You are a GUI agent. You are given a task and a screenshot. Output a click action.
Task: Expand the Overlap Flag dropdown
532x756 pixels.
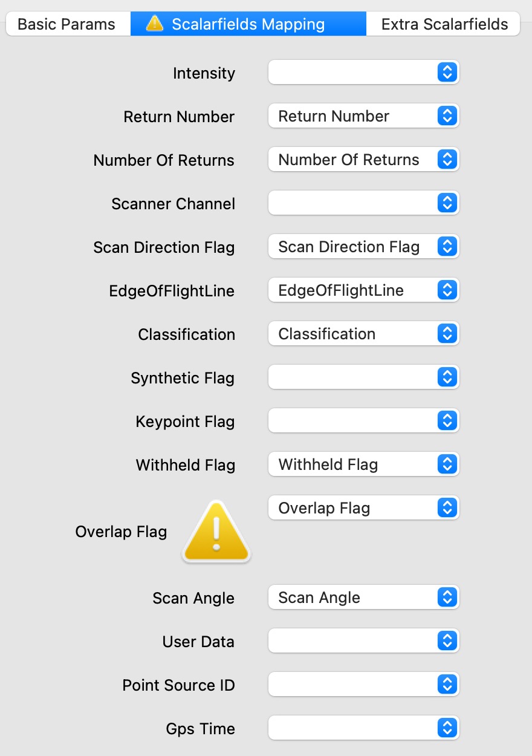[x=363, y=508]
